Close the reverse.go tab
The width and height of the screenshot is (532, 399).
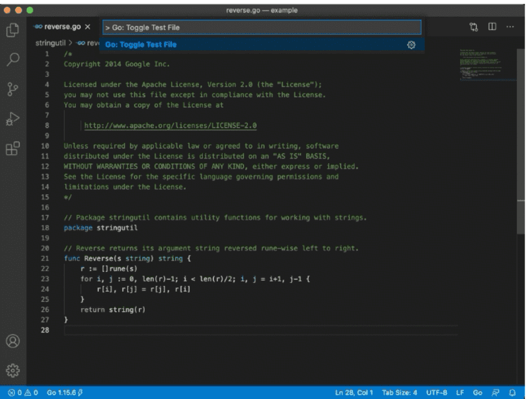88,27
